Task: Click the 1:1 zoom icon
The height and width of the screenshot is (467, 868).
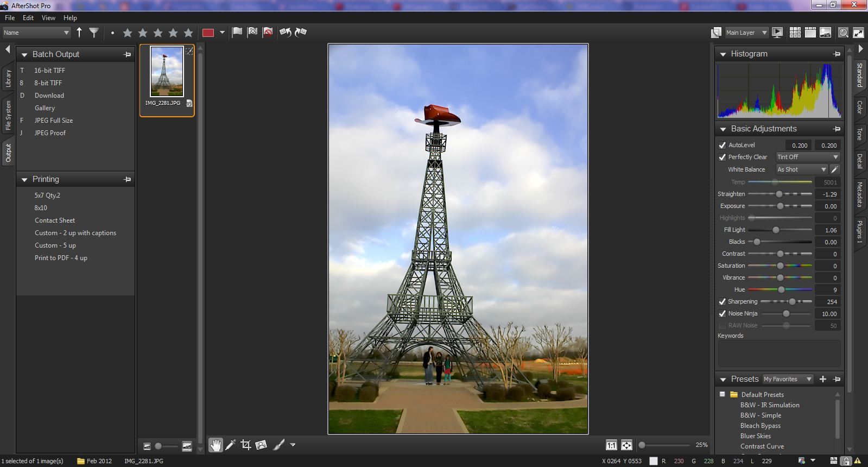Action: (x=611, y=445)
